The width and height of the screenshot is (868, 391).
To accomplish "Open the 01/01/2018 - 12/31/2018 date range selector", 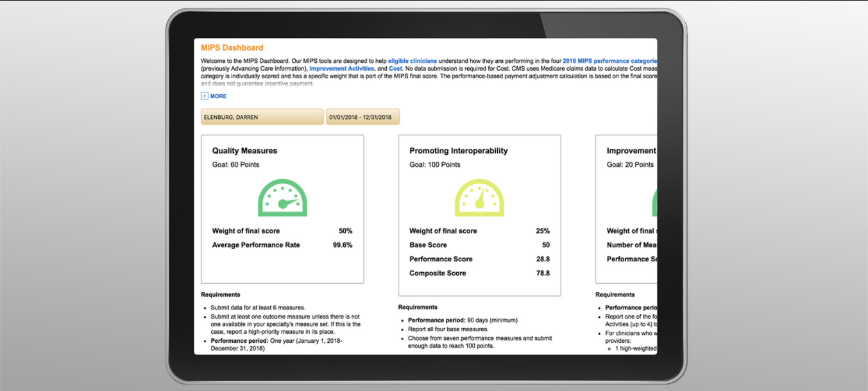I will pos(363,117).
